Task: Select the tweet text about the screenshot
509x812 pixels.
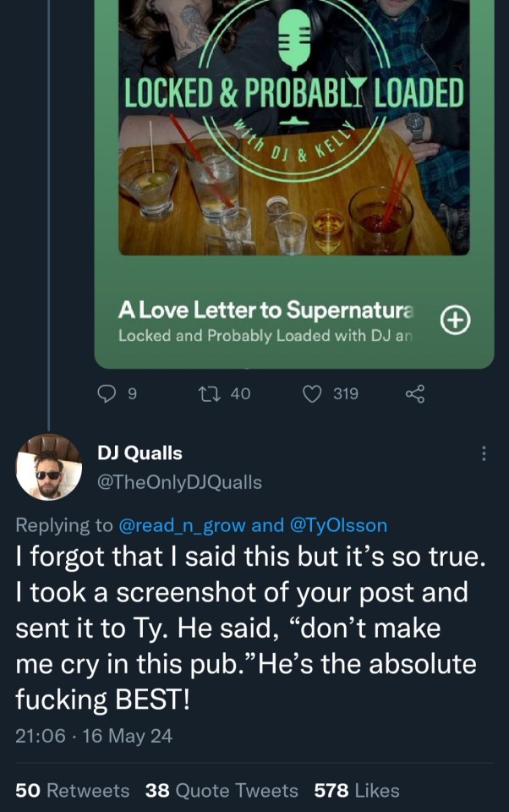Action: point(245,628)
